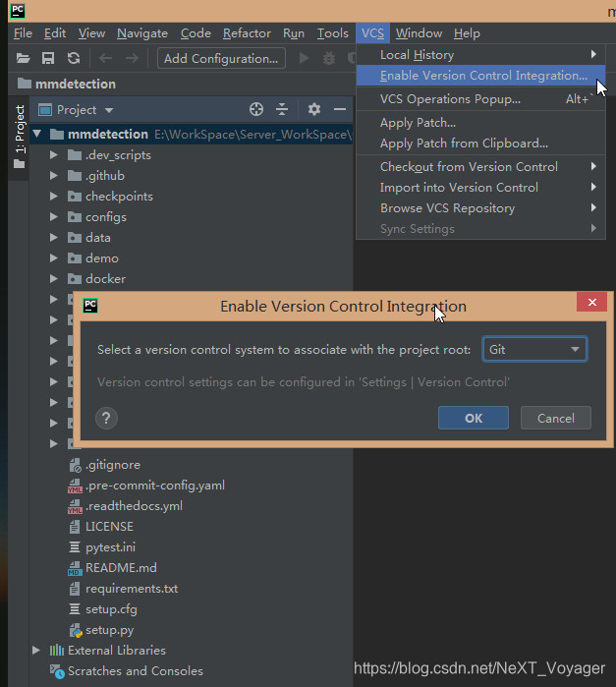
Task: Open the Window menu
Action: 419,33
